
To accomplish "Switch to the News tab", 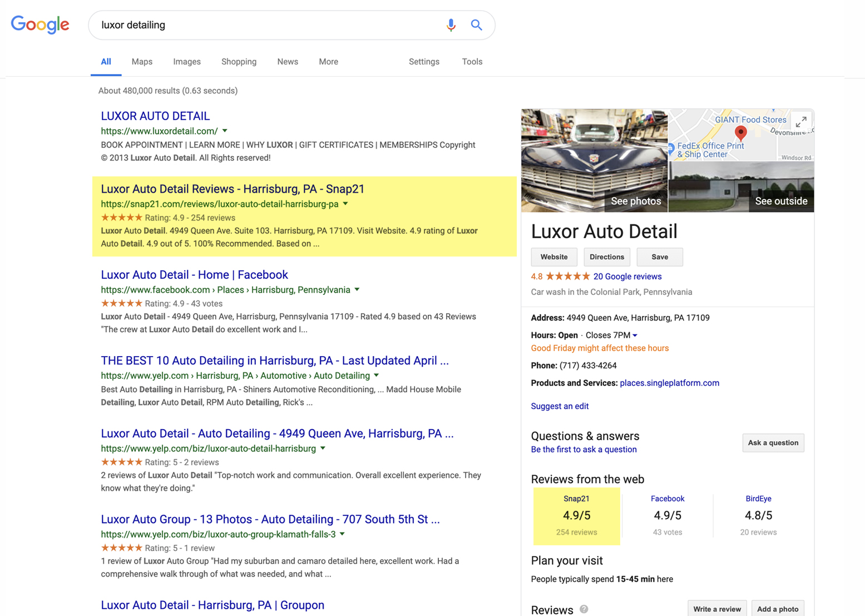I will tap(288, 62).
